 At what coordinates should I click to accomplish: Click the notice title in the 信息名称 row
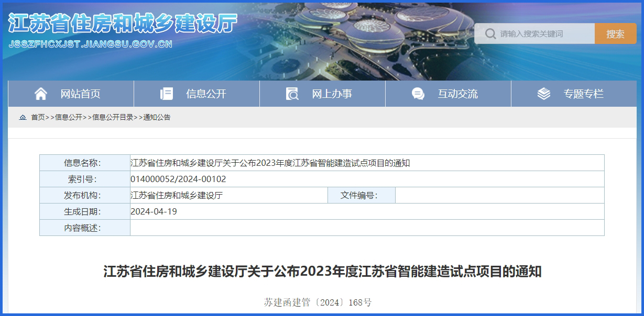[x=270, y=163]
